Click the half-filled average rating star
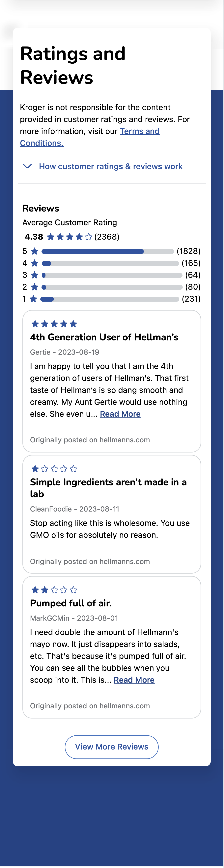224x868 pixels. coord(89,237)
